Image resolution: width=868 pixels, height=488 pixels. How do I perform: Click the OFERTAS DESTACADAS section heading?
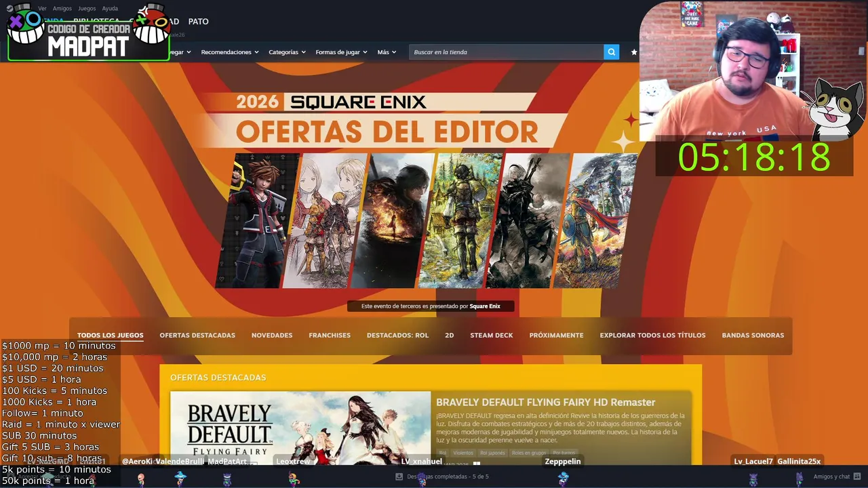tap(218, 378)
